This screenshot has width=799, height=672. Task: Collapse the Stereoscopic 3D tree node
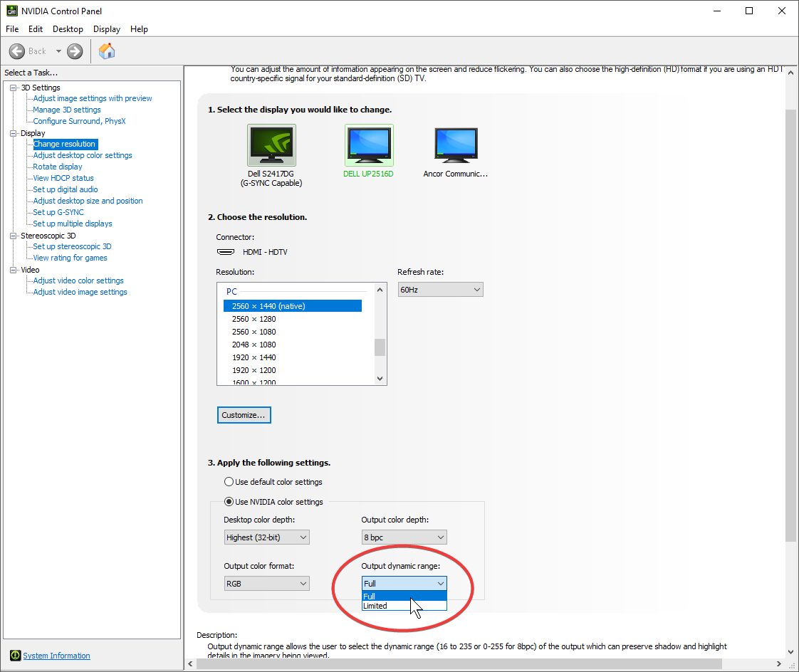coord(14,236)
